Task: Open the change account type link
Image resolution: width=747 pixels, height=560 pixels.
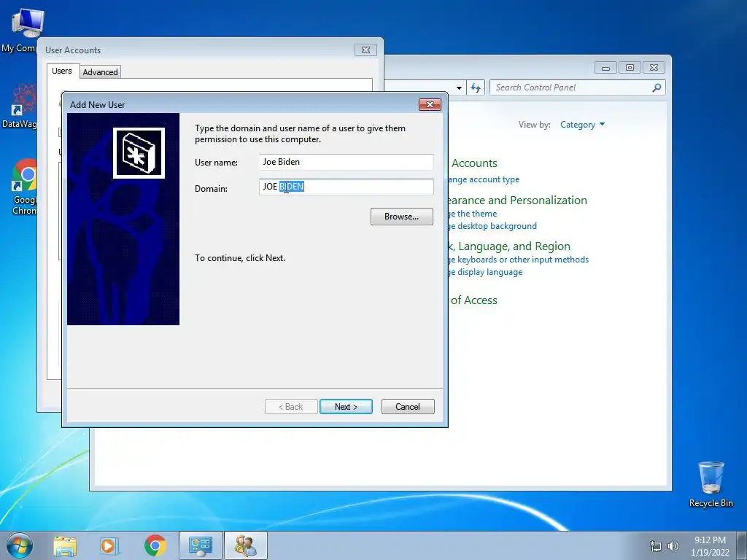Action: point(483,179)
